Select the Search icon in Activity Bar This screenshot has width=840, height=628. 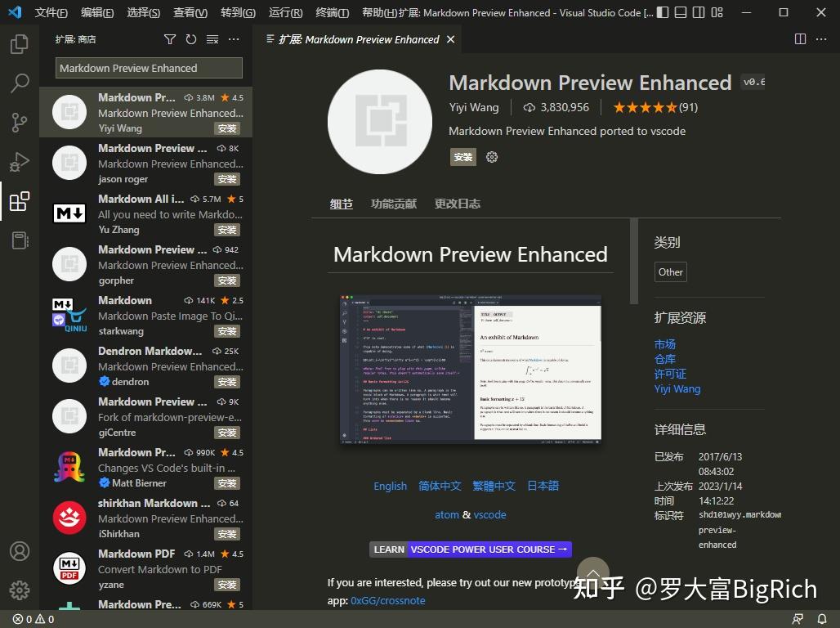20,83
